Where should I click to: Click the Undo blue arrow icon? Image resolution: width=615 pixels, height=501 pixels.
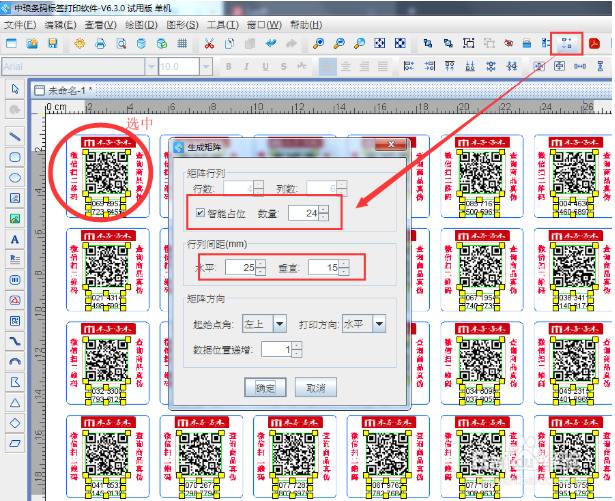click(x=271, y=43)
